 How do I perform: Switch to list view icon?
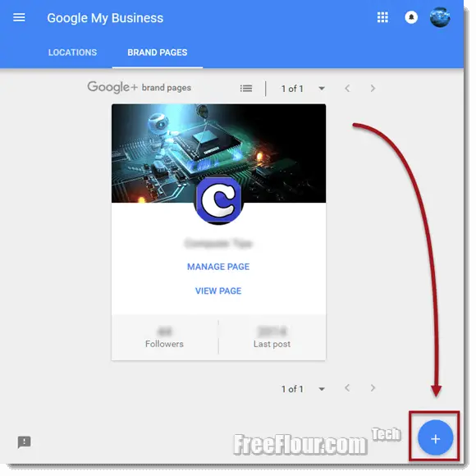246,89
